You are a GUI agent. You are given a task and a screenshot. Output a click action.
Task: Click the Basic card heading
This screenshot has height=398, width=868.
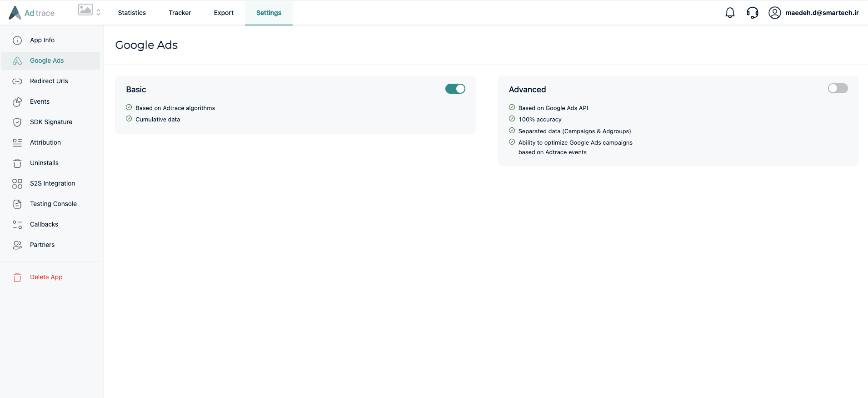click(x=136, y=90)
